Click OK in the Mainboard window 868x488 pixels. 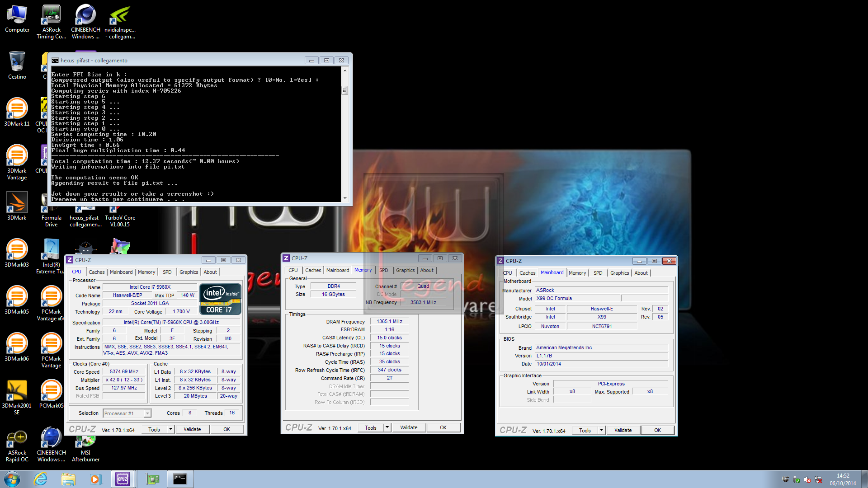click(657, 430)
